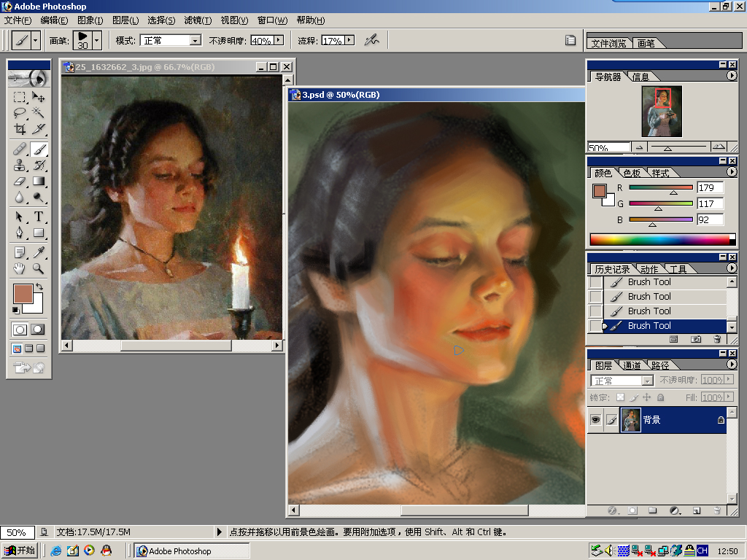Switch to the 动作 tab
This screenshot has width=747, height=560.
pos(649,269)
